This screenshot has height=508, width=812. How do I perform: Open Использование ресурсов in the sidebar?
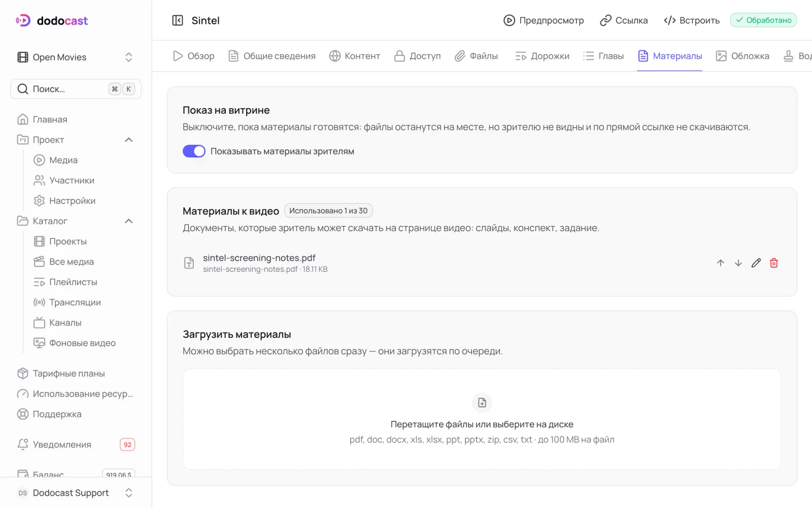tap(76, 394)
